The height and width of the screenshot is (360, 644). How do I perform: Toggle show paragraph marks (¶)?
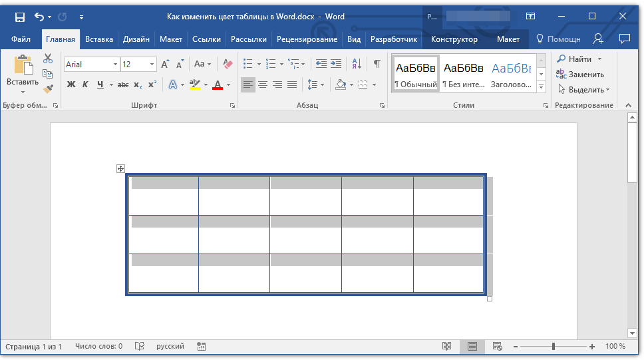pyautogui.click(x=377, y=65)
